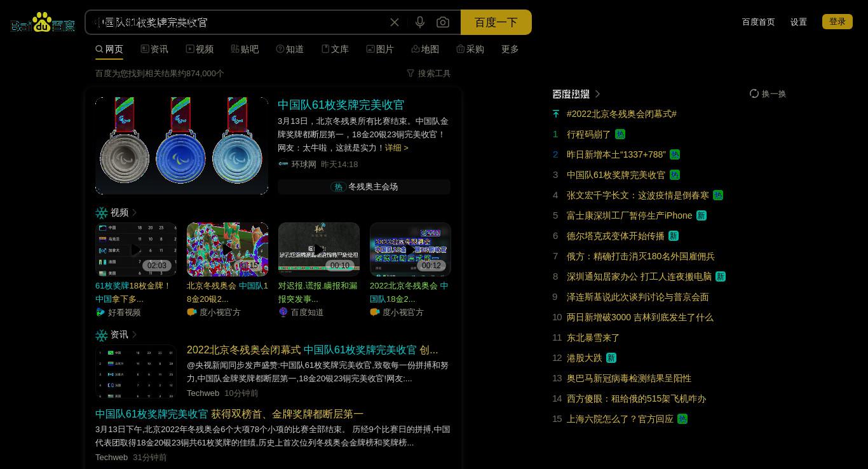Open headline 中国队61枚奖牌完美收官 top result

(341, 105)
